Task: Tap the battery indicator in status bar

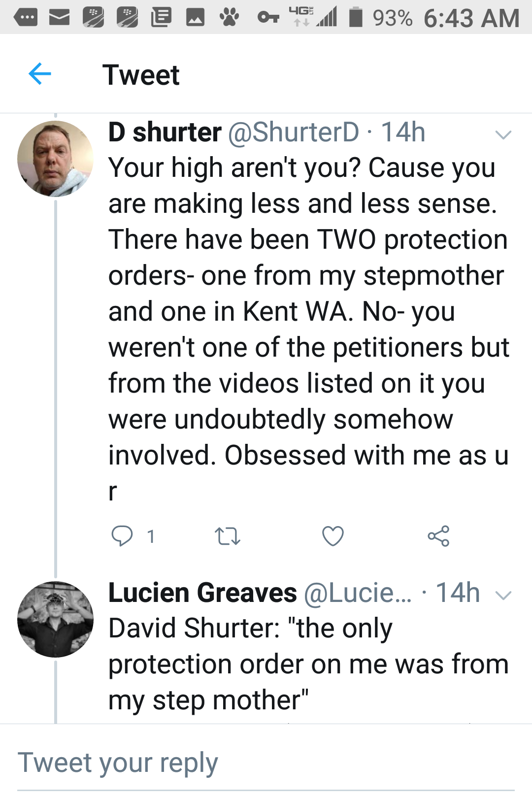Action: (356, 18)
